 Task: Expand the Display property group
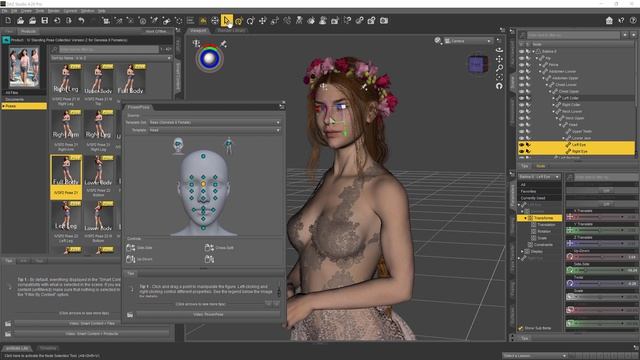pos(522,251)
